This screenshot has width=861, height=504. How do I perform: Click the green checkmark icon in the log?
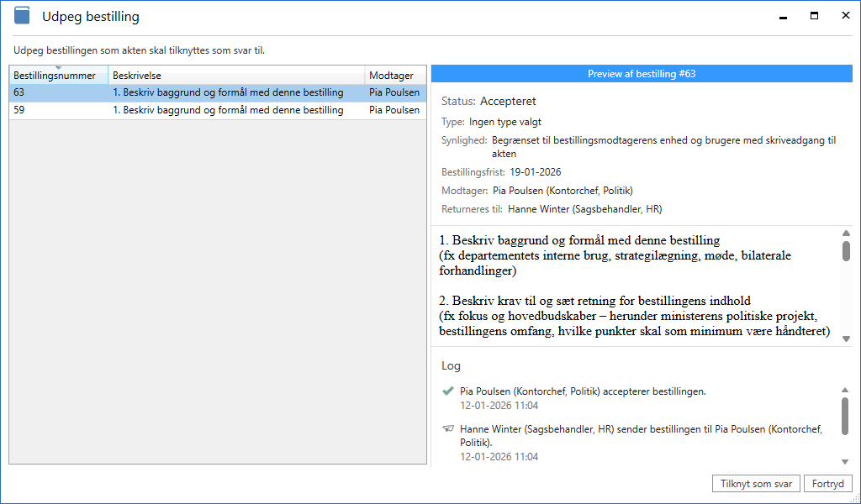tap(447, 391)
